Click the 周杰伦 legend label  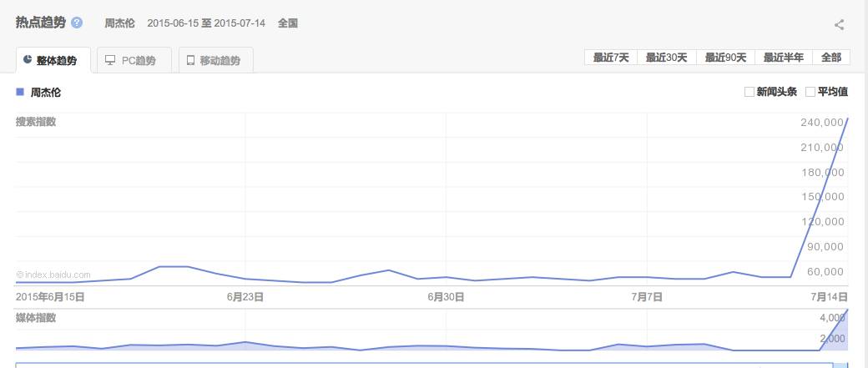pos(45,93)
